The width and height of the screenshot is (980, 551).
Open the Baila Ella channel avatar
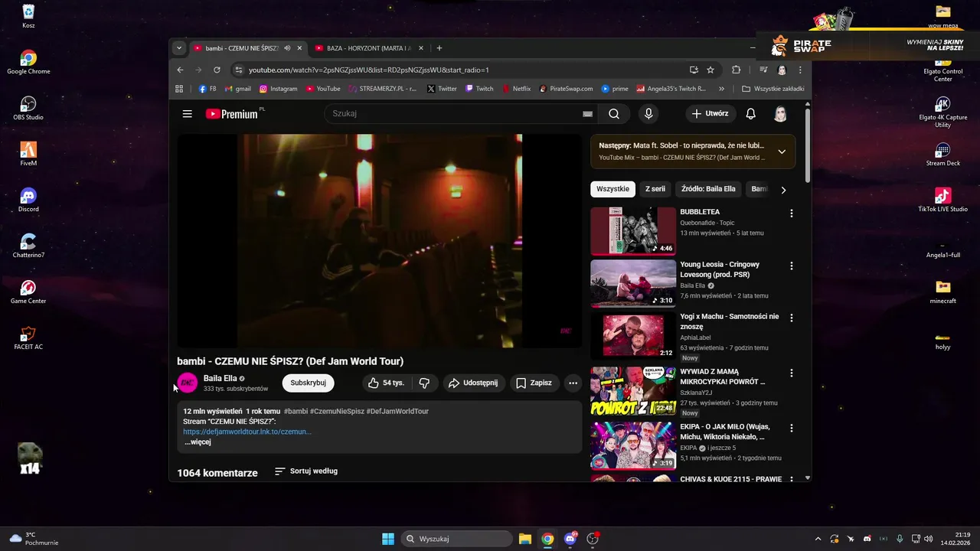187,383
